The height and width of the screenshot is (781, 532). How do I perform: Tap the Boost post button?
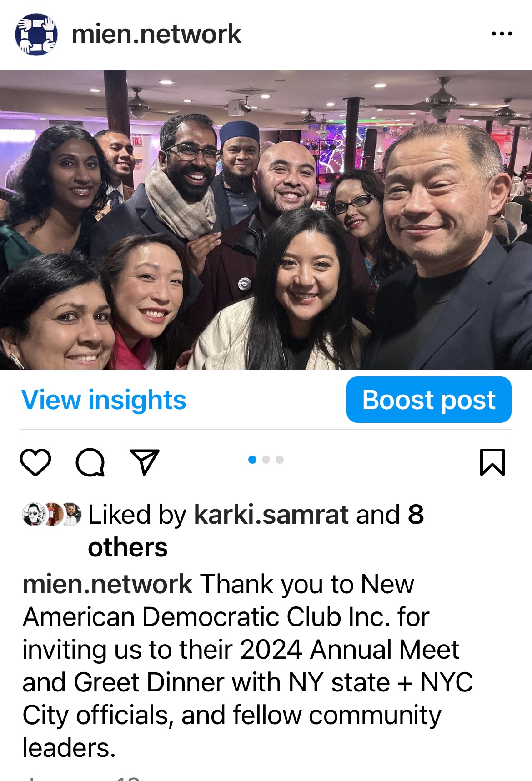pyautogui.click(x=429, y=400)
